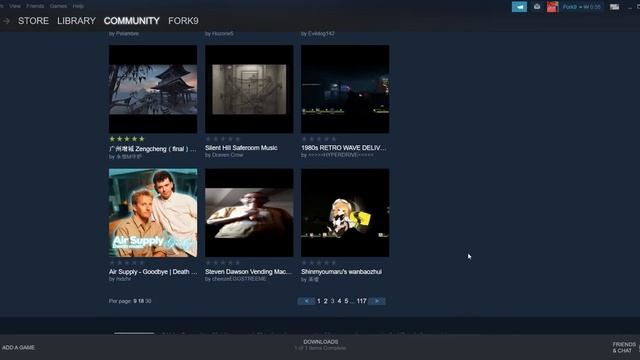Set per page to 18 items
This screenshot has height=360, width=640.
pyautogui.click(x=141, y=301)
